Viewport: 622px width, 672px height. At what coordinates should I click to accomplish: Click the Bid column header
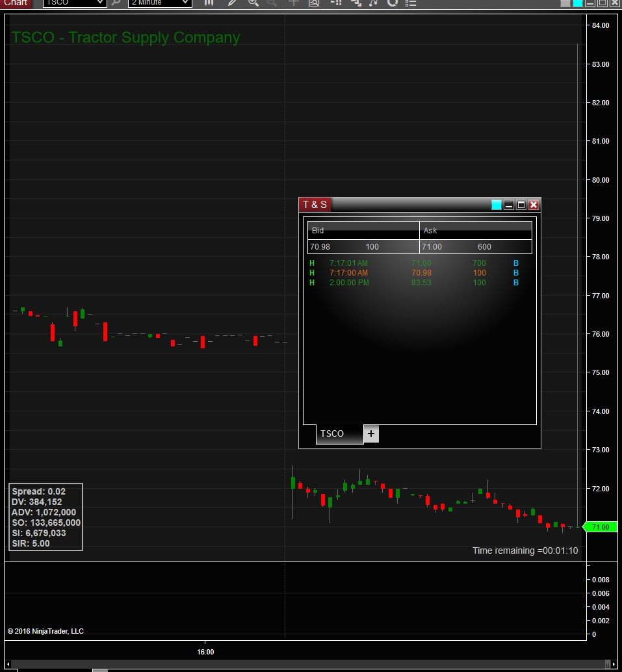tap(363, 230)
